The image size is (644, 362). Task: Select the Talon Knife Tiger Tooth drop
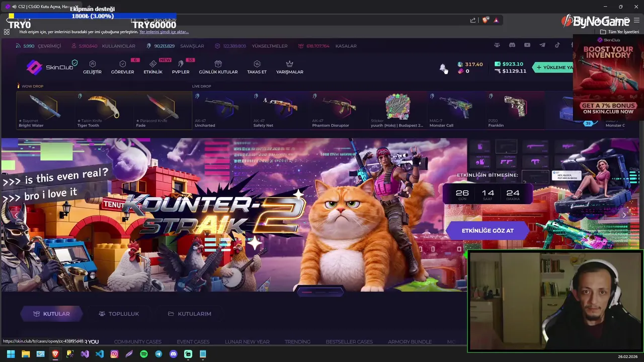(x=103, y=110)
